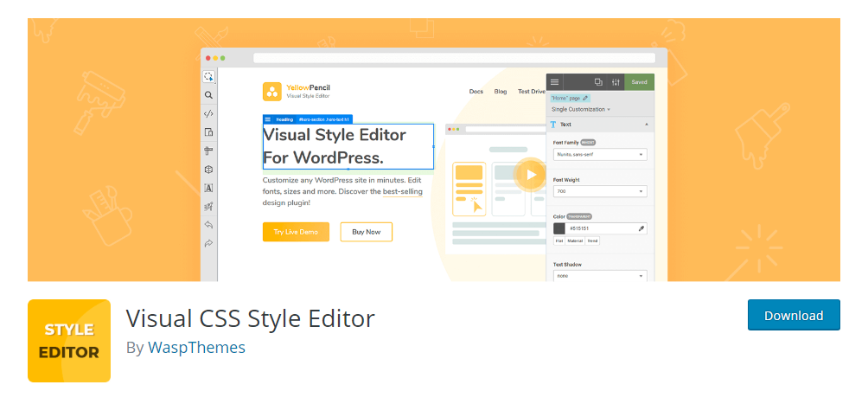Click the mock browser address bar

(x=454, y=58)
